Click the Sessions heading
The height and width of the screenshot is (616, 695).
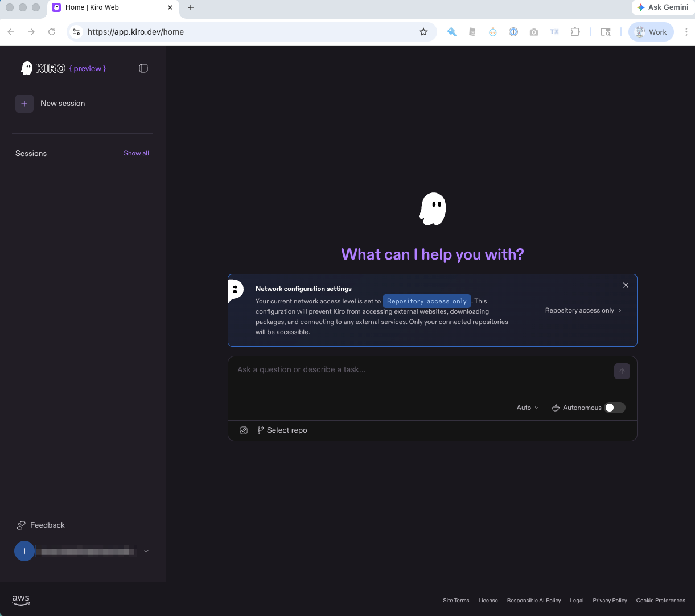click(x=31, y=153)
